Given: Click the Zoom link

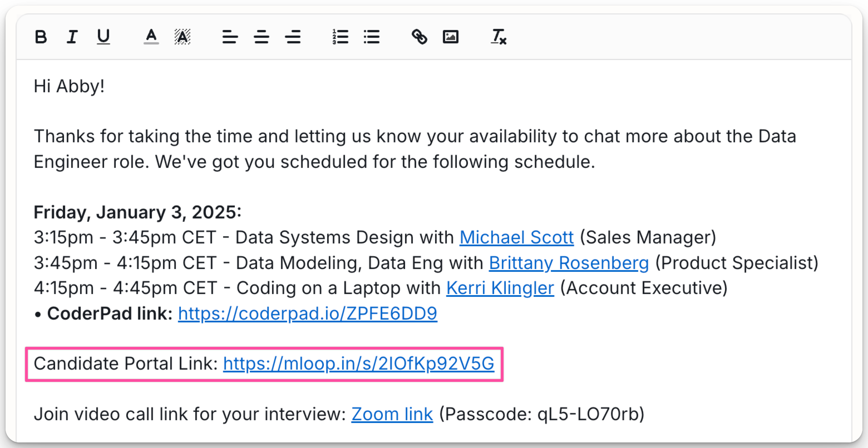Looking at the screenshot, I should coord(392,414).
